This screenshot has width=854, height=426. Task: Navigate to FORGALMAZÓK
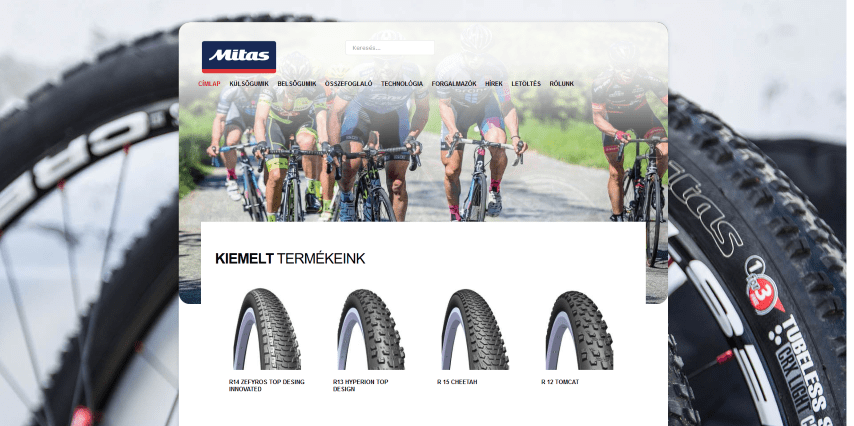[454, 84]
